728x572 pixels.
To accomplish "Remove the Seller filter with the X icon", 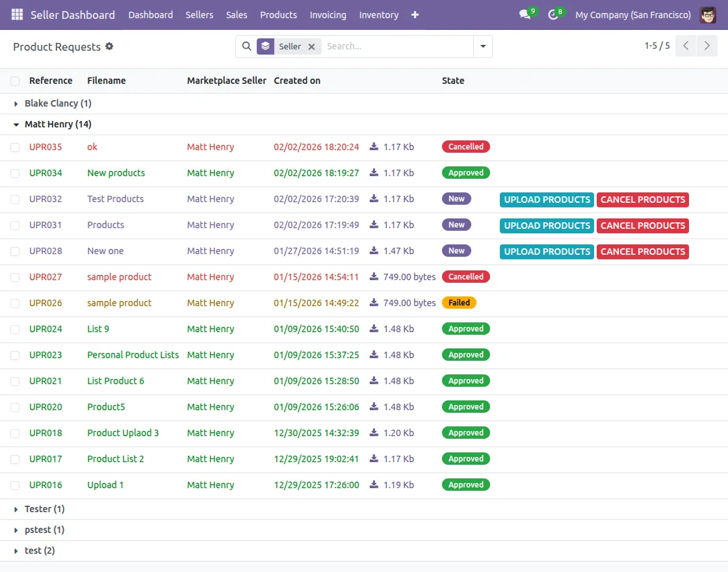I will 311,46.
